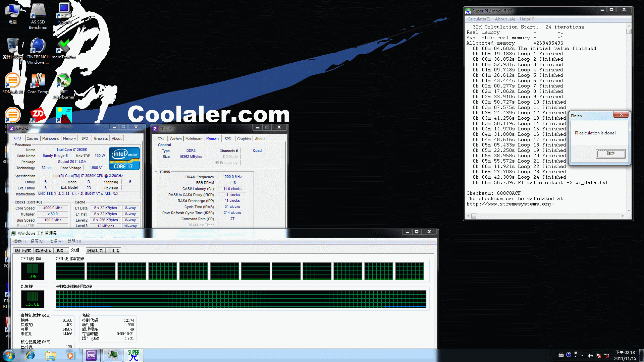The width and height of the screenshot is (644, 362).
Task: Open SPD tab in left CPU-Z window
Action: point(85,138)
